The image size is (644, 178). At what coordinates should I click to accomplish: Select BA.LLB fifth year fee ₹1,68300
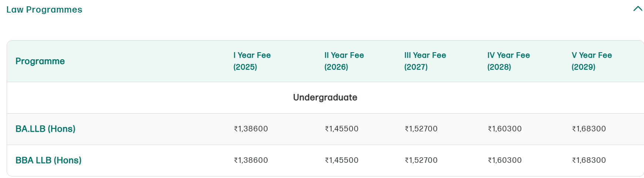pyautogui.click(x=589, y=129)
